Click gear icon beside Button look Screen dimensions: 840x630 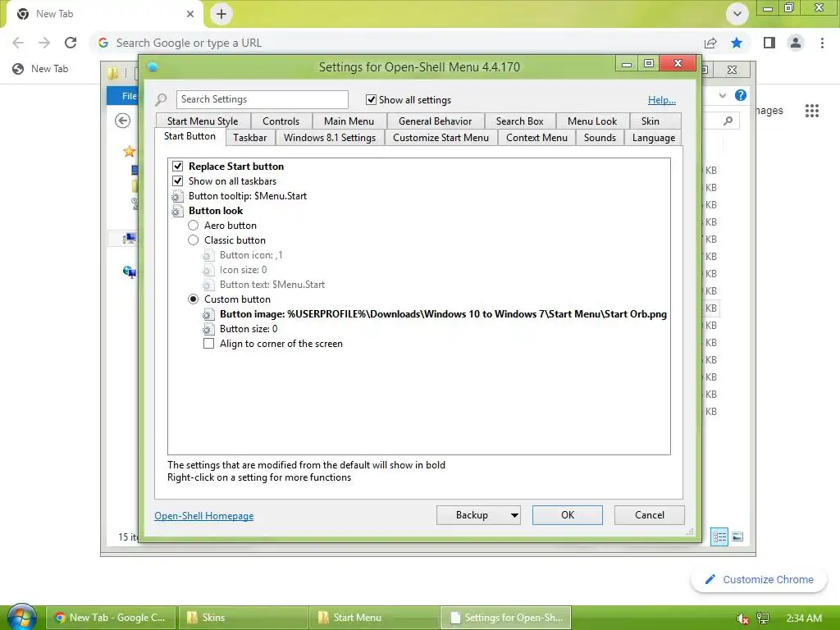(177, 211)
